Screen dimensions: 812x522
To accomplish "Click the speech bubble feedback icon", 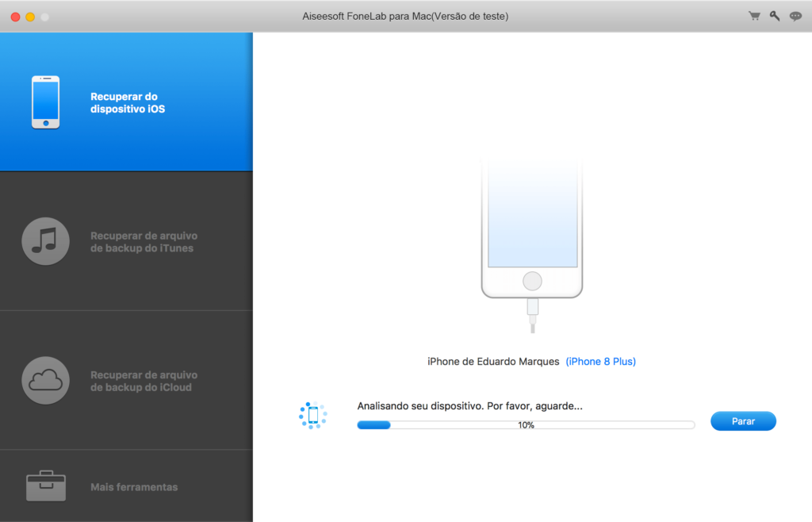I will (795, 16).
